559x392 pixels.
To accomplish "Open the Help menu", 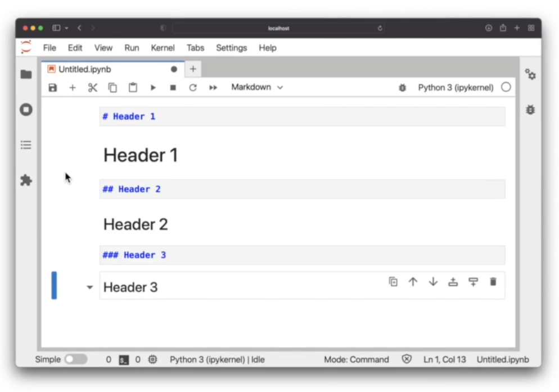I will 267,48.
